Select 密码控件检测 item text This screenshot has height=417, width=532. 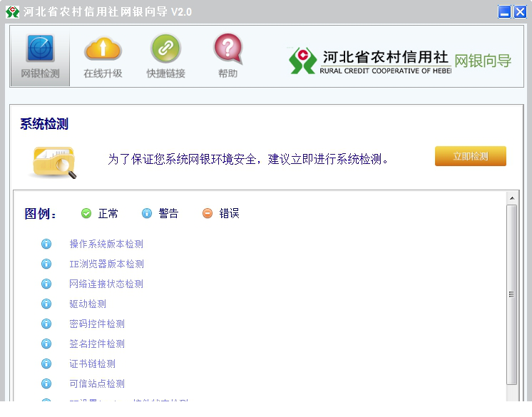(x=97, y=324)
